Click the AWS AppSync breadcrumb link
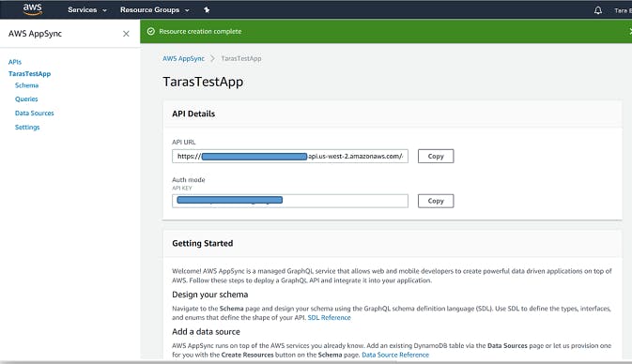 [183, 58]
